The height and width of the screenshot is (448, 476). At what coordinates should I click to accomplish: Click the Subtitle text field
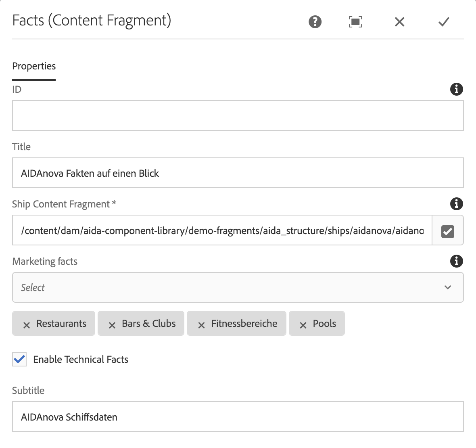[238, 417]
